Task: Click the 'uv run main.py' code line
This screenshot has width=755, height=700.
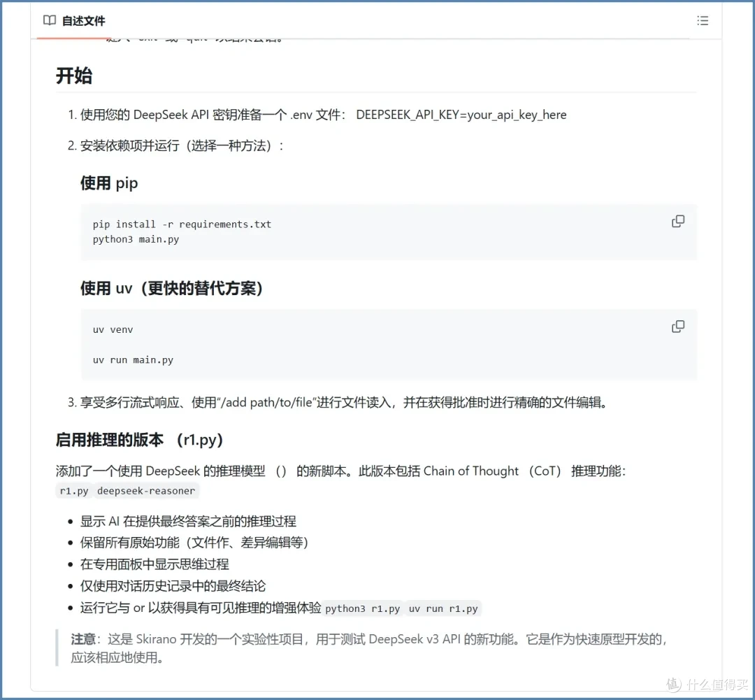Action: 133,360
